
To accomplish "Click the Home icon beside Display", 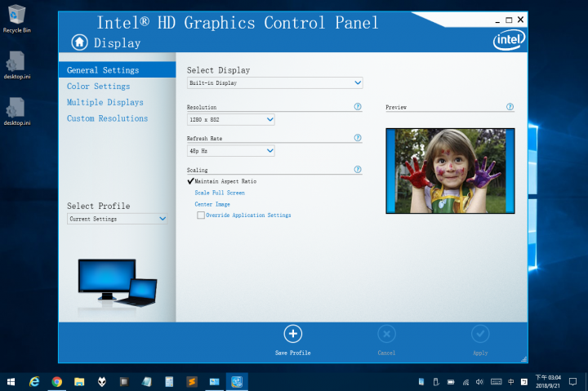I will point(79,42).
